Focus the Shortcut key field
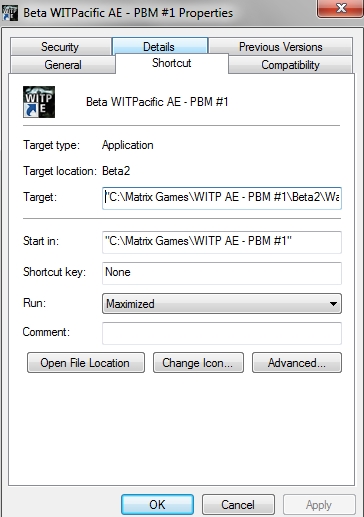364x517 pixels. pyautogui.click(x=222, y=273)
